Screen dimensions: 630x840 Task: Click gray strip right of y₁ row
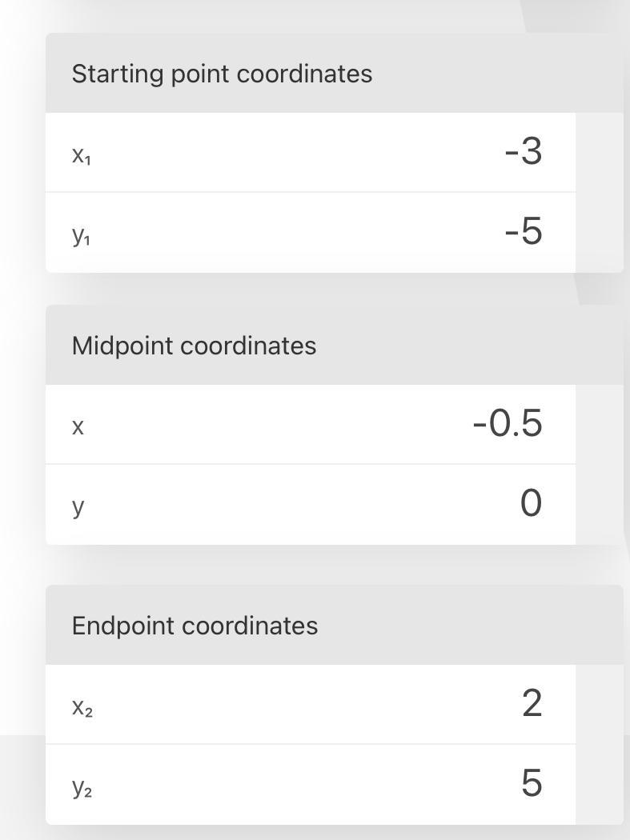tap(599, 232)
